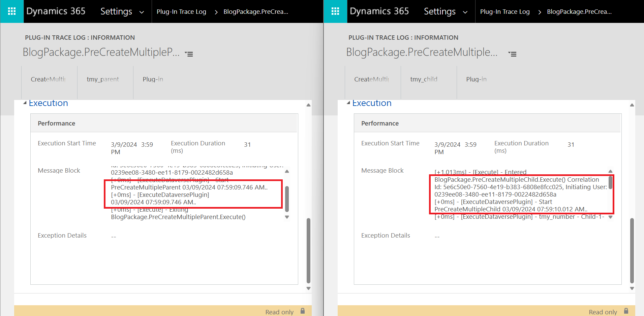This screenshot has width=644, height=316.
Task: Open app launcher waffle in right window
Action: (x=335, y=11)
